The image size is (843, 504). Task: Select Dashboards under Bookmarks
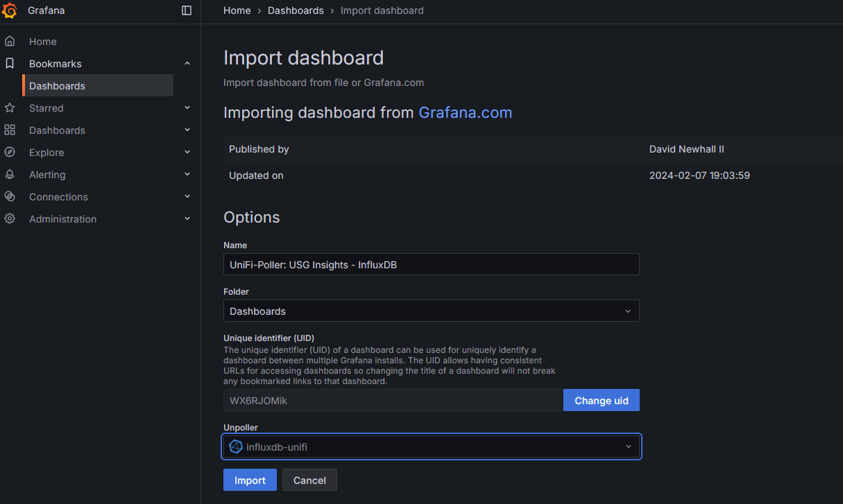click(58, 86)
